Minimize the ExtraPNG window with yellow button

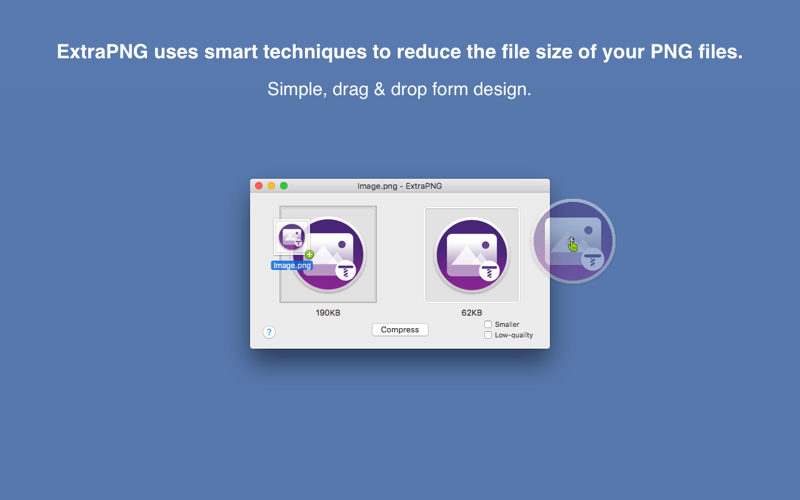point(271,186)
